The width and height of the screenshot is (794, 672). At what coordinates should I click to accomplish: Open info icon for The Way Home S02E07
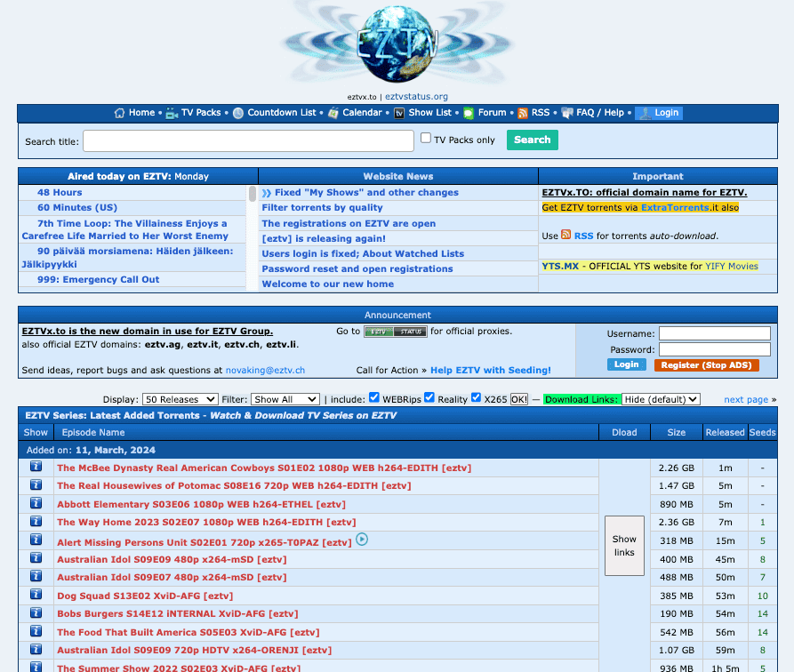pyautogui.click(x=36, y=521)
